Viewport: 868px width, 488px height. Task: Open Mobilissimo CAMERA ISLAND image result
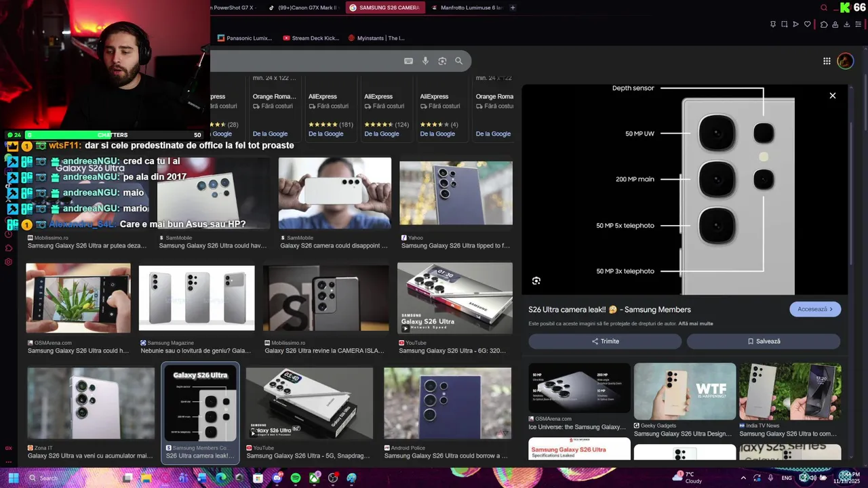tap(326, 298)
